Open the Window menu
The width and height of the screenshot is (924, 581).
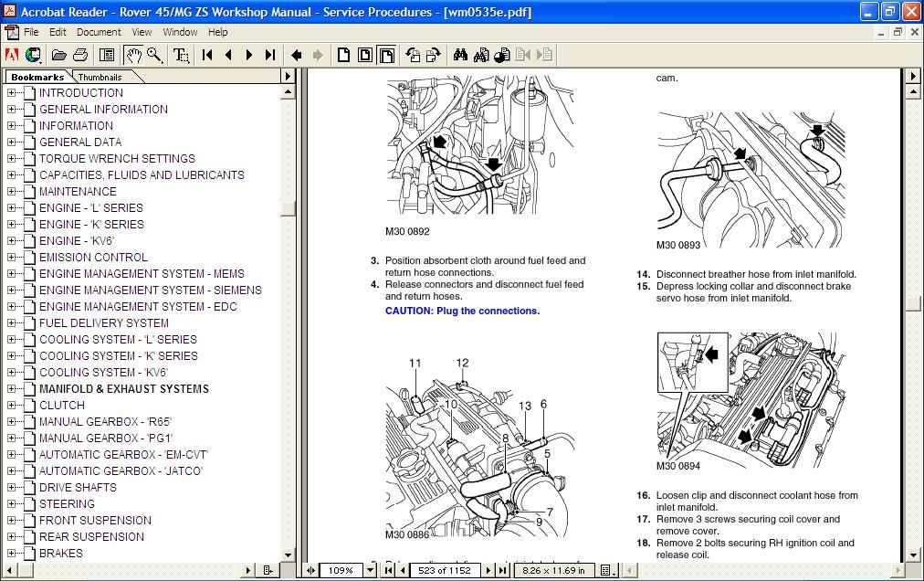tap(180, 32)
